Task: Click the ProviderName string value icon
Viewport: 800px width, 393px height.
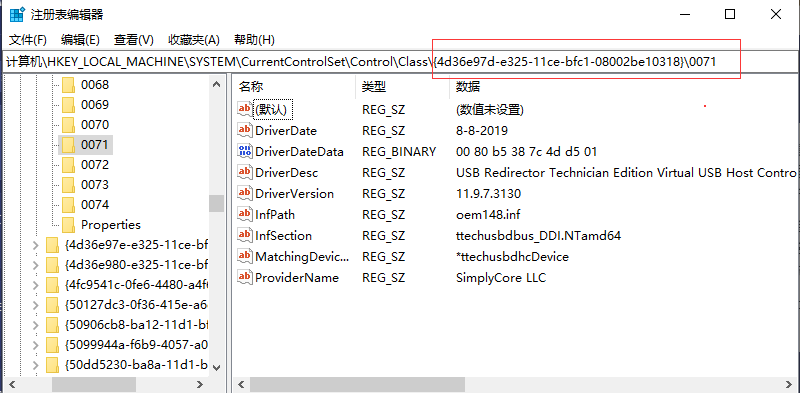Action: [245, 277]
